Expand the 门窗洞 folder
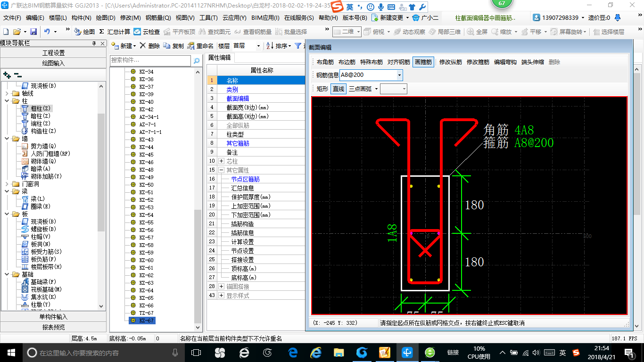Viewport: 644px width, 362px height. [7, 184]
